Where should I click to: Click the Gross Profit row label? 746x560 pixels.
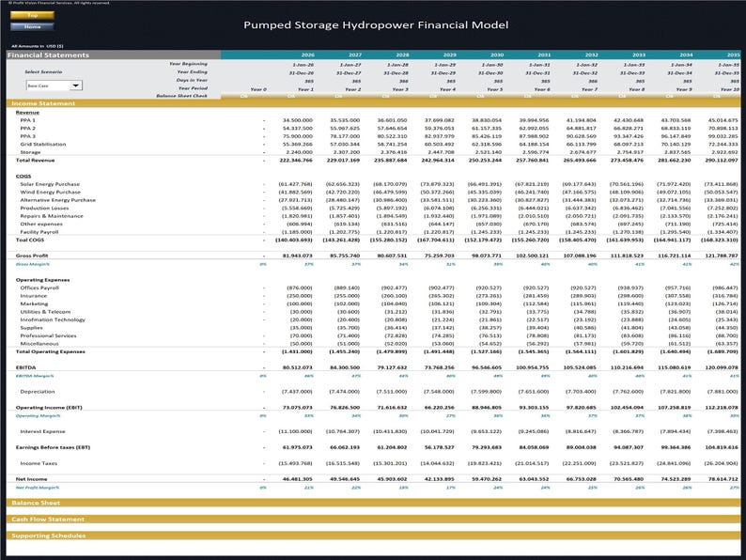click(32, 256)
